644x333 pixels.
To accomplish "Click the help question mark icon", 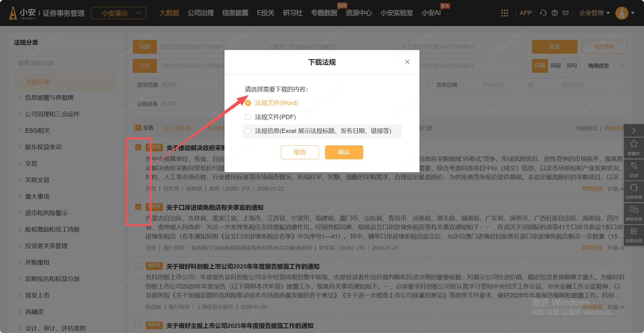I will [554, 13].
